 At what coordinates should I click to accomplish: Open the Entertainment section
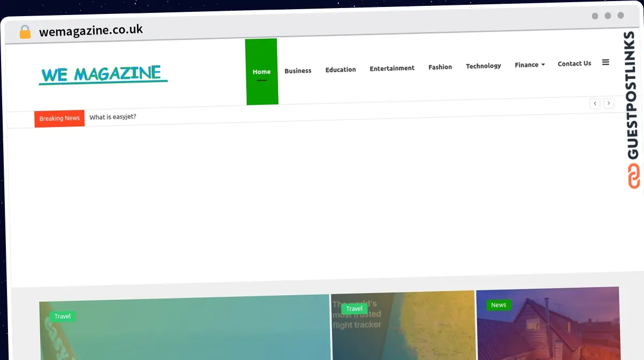392,68
